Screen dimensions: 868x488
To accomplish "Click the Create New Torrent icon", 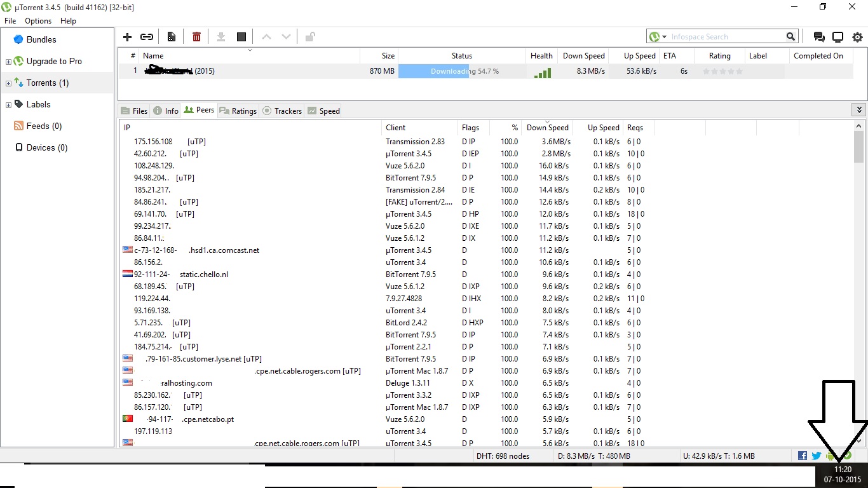I will (171, 37).
